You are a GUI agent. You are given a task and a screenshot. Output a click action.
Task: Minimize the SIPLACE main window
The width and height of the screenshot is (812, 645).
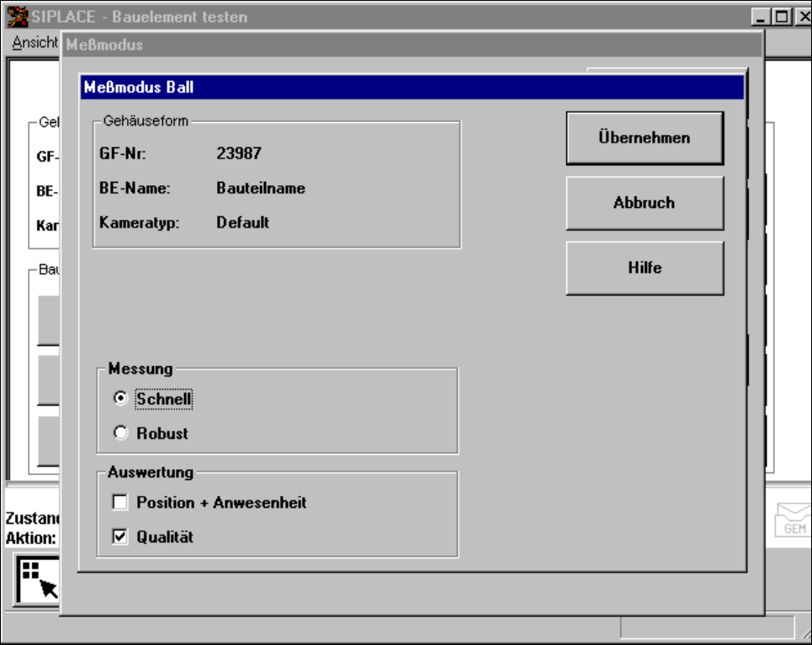[x=760, y=17]
